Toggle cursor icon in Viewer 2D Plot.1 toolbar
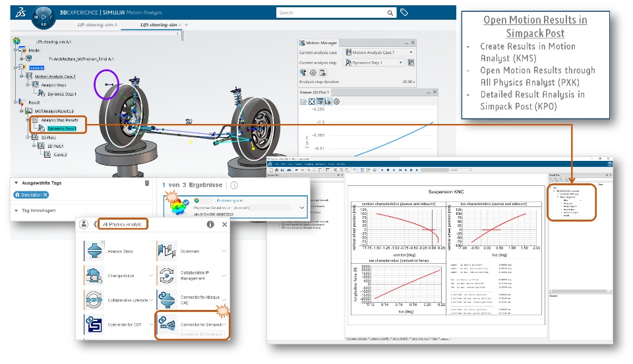Image resolution: width=633 pixels, height=364 pixels. pyautogui.click(x=328, y=102)
